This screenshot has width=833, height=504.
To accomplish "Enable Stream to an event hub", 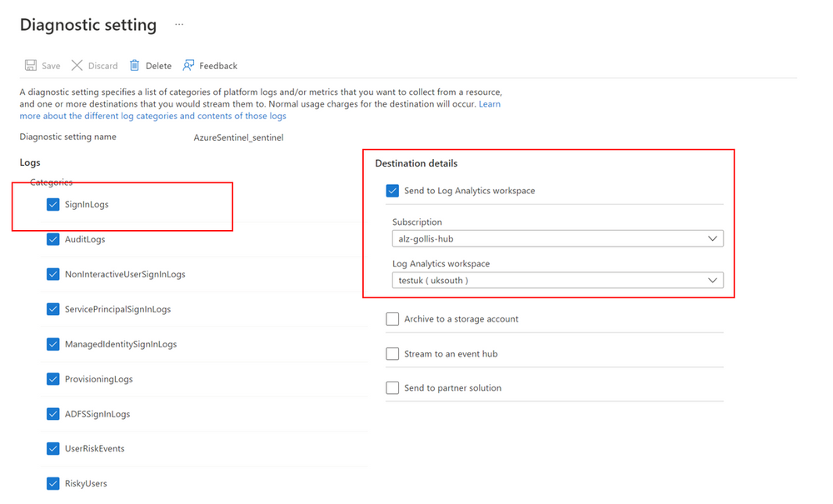I will pos(392,353).
